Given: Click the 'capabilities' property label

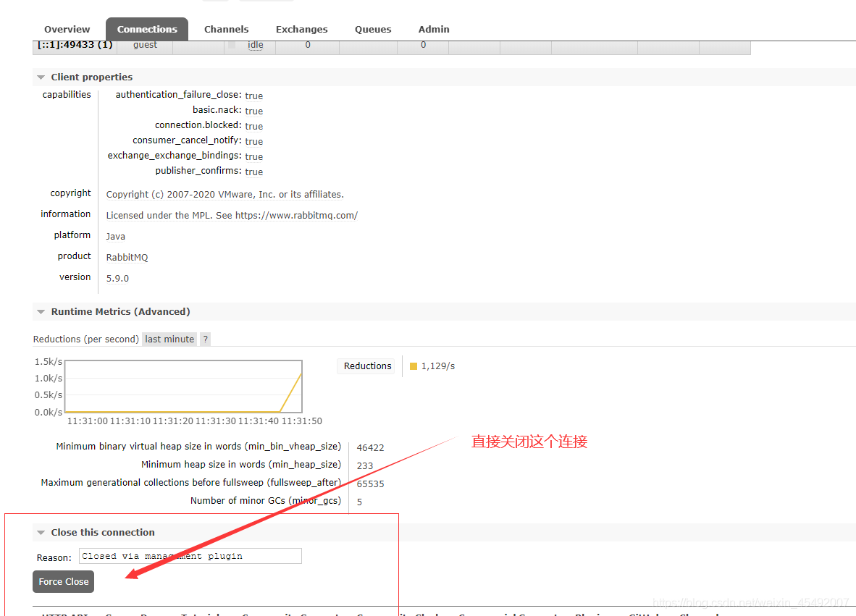Looking at the screenshot, I should 67,94.
